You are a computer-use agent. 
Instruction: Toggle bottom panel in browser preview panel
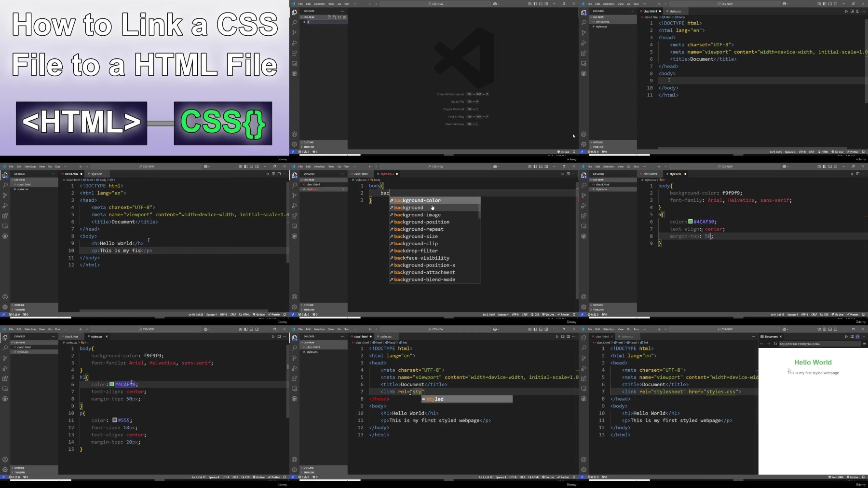[830, 329]
